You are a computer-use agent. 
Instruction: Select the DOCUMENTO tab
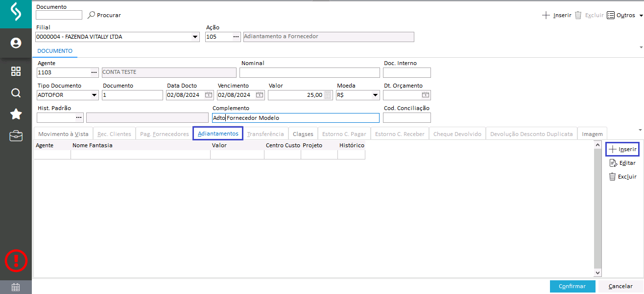pyautogui.click(x=55, y=51)
